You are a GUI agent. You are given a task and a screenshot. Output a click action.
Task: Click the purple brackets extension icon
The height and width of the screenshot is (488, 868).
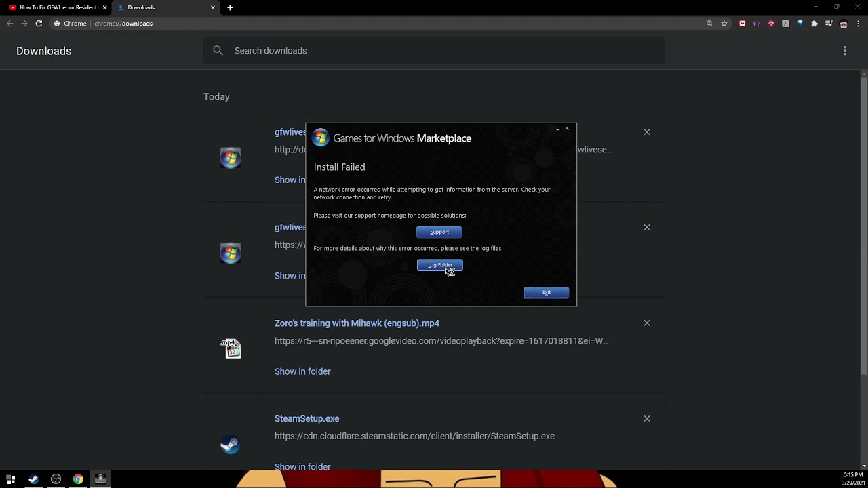[x=757, y=24]
